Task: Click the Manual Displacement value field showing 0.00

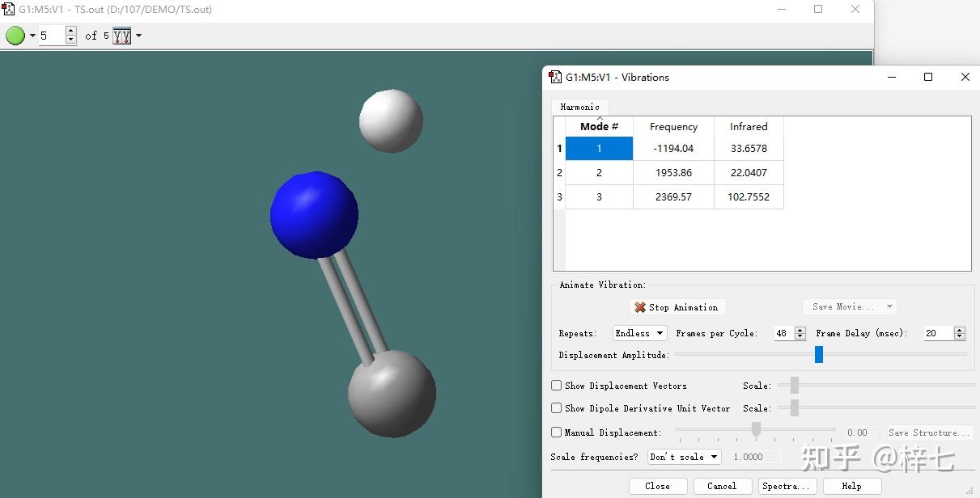Action: (x=859, y=433)
